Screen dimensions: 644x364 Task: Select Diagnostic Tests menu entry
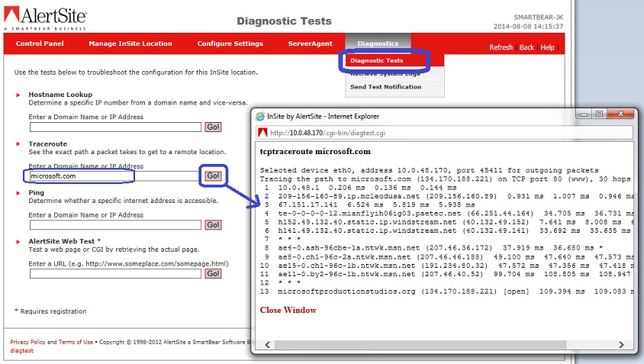377,60
